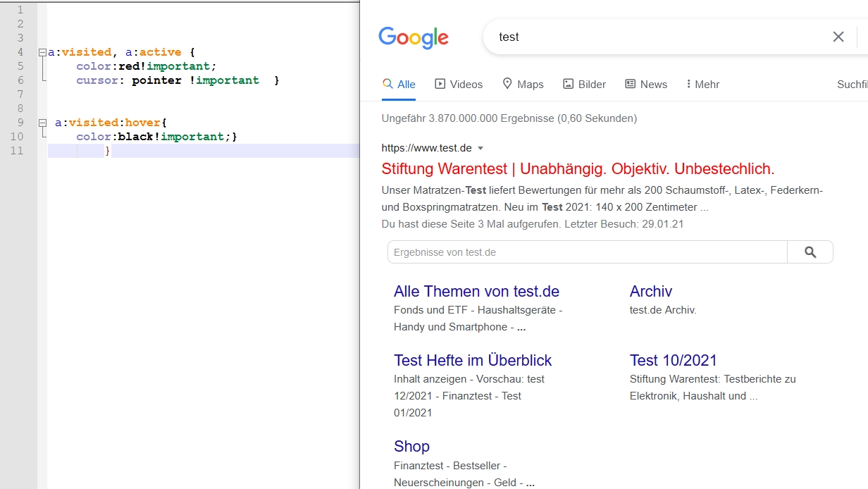Click the three-dot icon beside Mehr
This screenshot has height=489, width=868.
point(688,84)
